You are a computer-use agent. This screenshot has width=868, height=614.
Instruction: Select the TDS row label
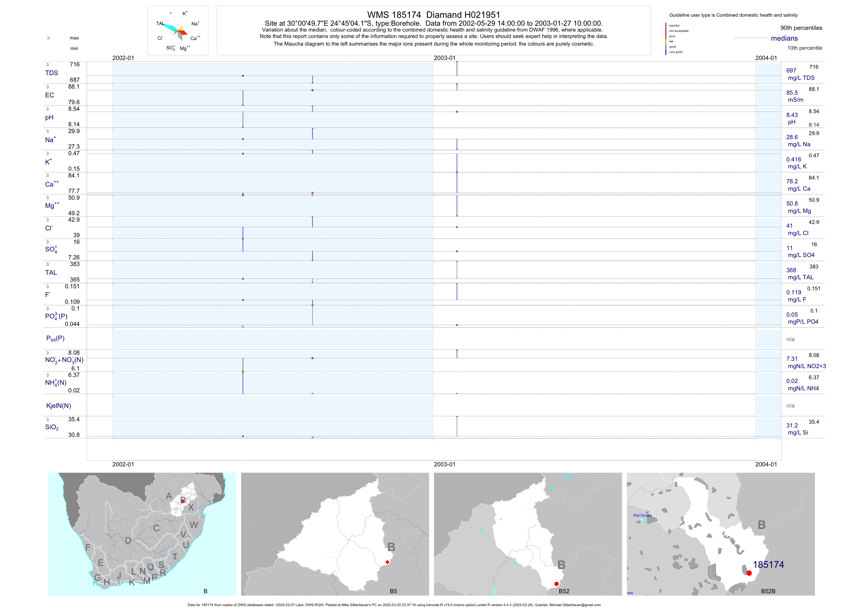51,73
